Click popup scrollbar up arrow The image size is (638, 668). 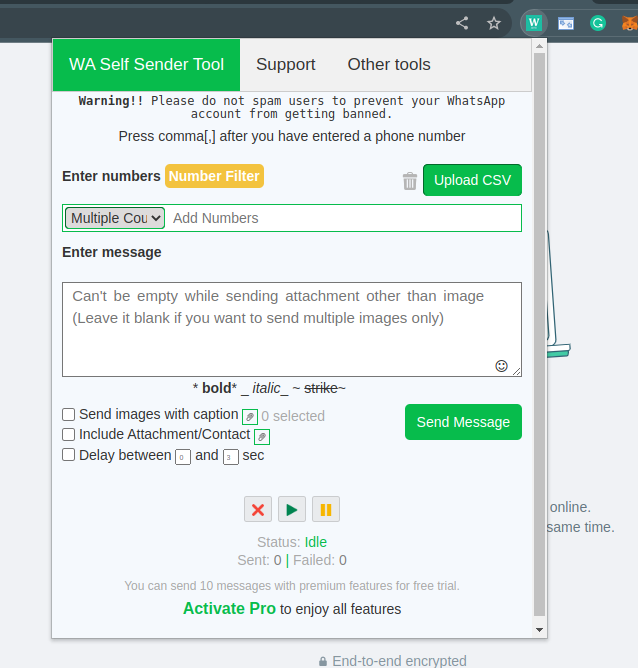540,46
